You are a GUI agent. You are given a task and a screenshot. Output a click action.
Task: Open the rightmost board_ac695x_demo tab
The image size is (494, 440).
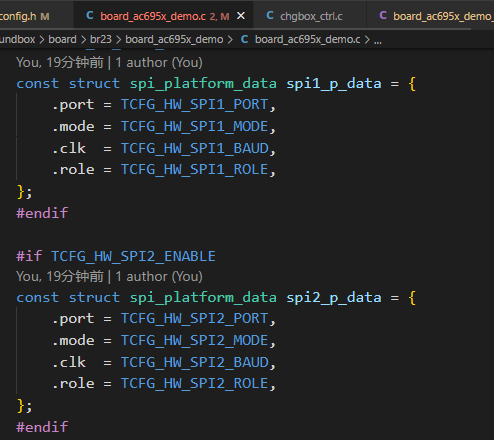point(430,16)
